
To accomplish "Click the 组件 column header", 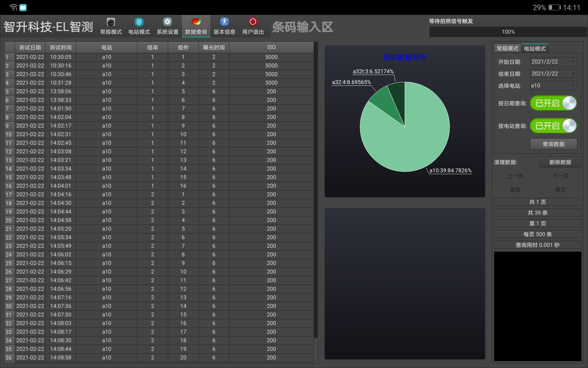I will click(x=183, y=48).
